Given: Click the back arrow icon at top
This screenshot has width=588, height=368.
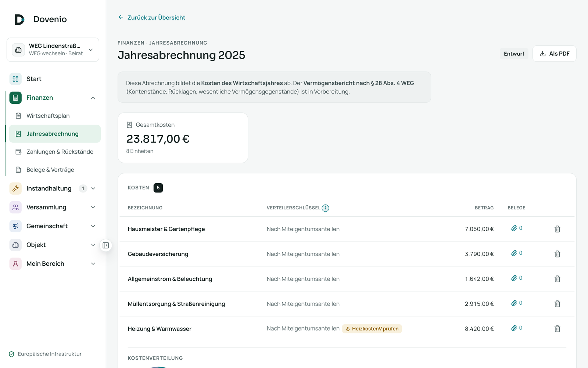Looking at the screenshot, I should coord(121,17).
